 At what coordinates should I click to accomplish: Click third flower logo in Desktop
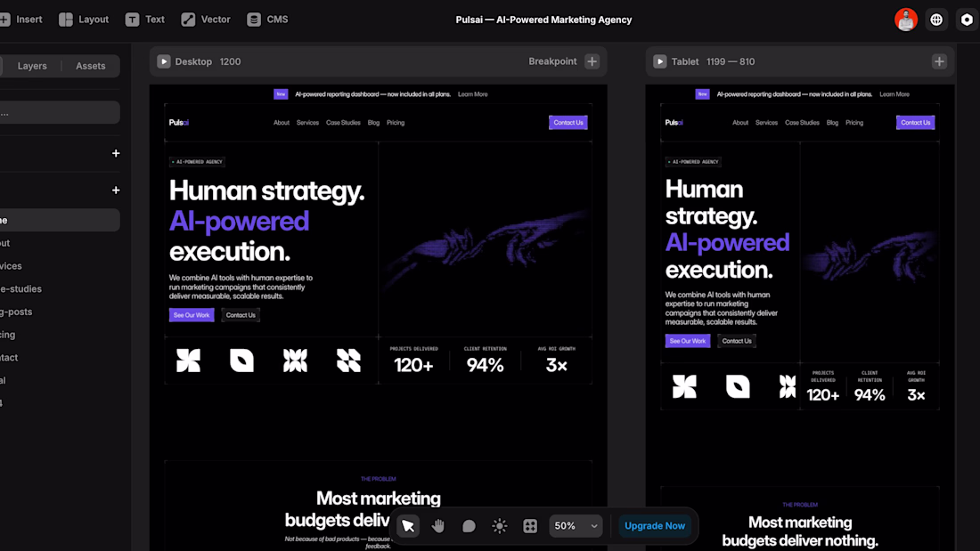[x=295, y=361]
